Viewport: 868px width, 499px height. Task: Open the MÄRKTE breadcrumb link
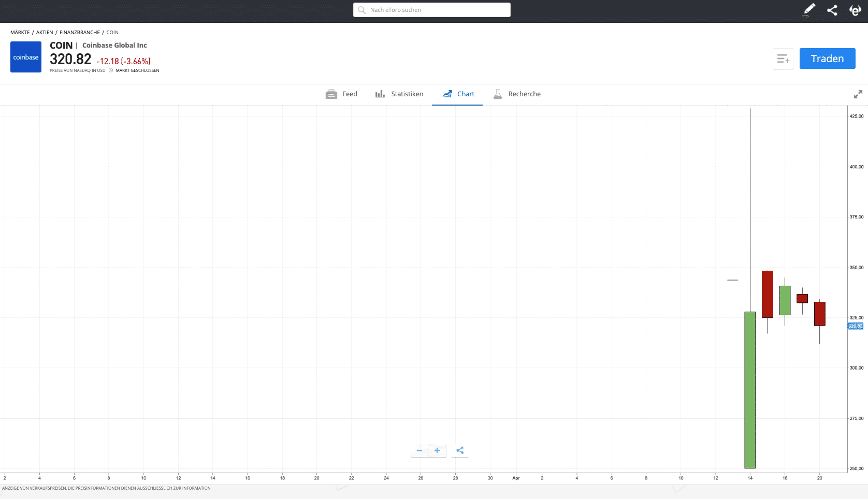20,32
